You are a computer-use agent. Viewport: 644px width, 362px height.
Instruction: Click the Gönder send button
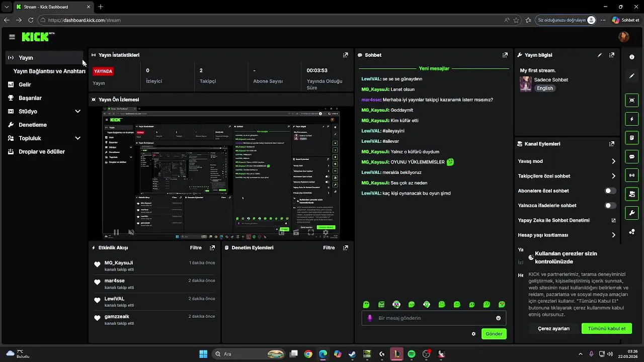494,334
